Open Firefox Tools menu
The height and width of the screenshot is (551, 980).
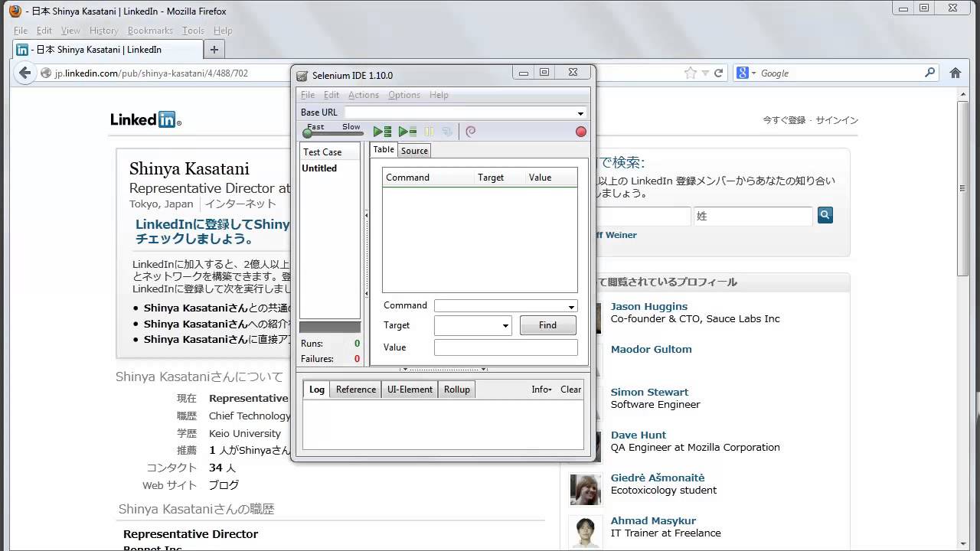point(193,31)
